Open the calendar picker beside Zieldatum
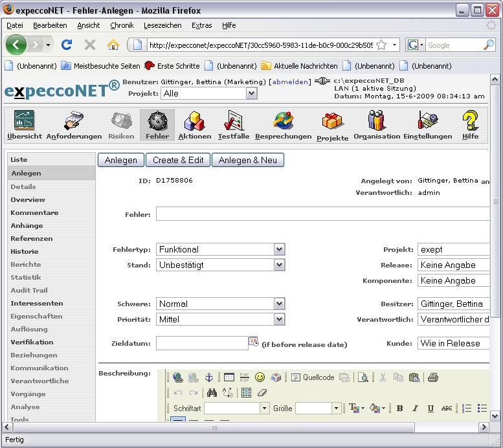This screenshot has width=503, height=448. click(254, 342)
